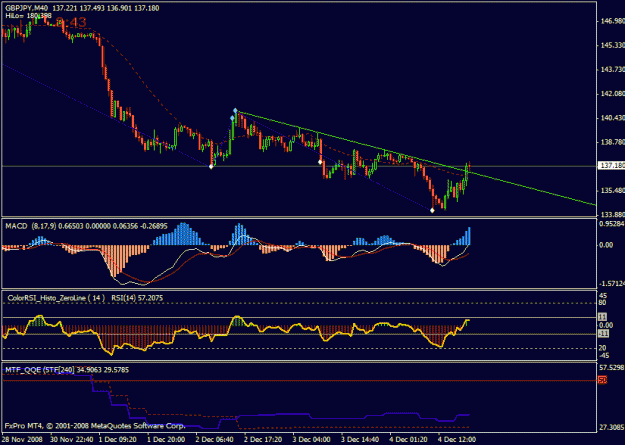Viewport: 625px width, 445px height.
Task: Click the 28 Nov 2008 time label
Action: 20,439
